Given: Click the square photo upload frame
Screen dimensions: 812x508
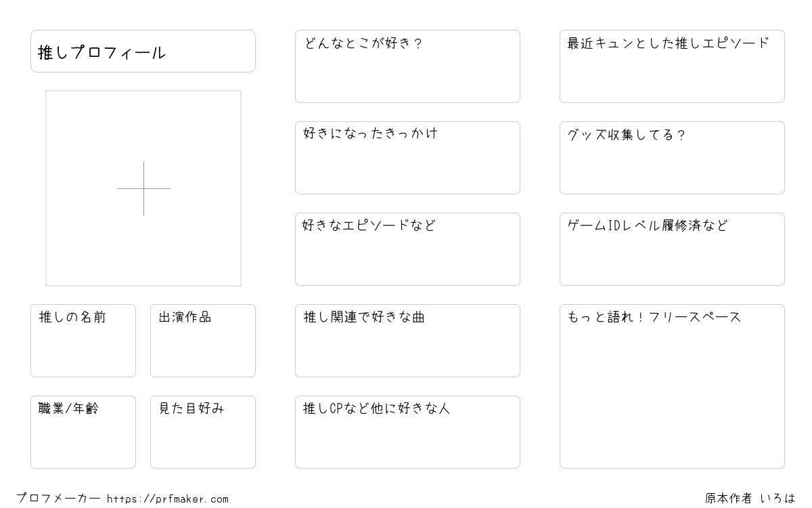Looking at the screenshot, I should click(143, 188).
